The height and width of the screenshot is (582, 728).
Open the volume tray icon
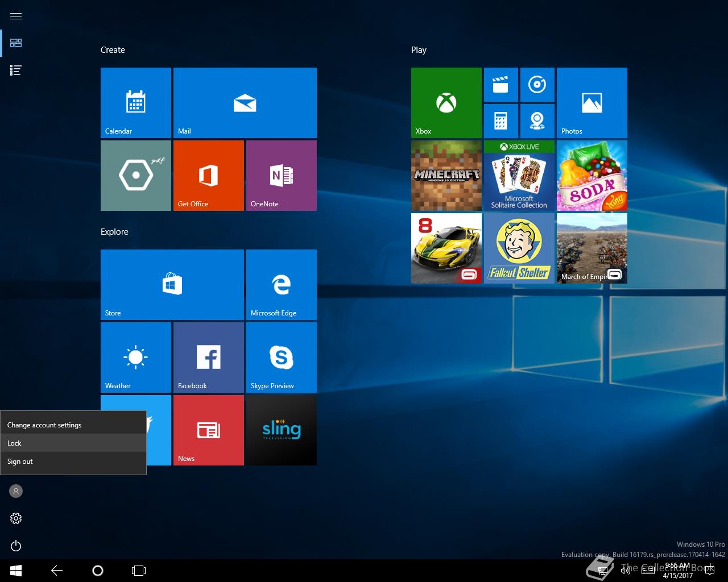[626, 570]
